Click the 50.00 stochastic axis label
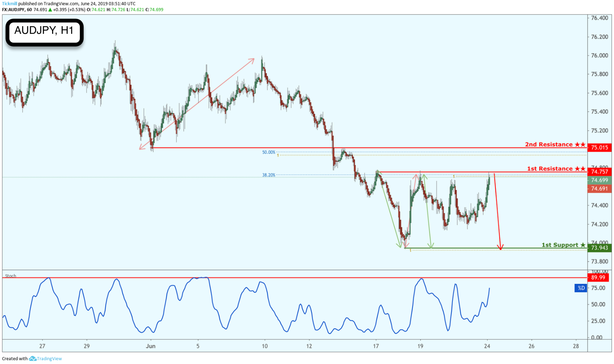614x364 pixels. (598, 304)
